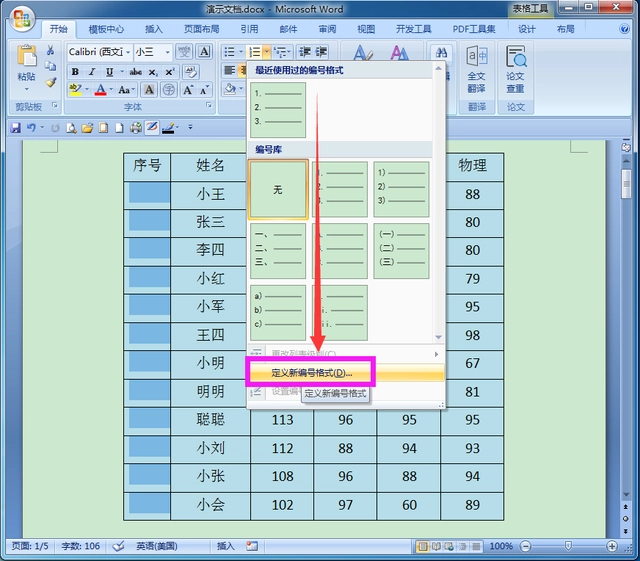
Task: Click the undo icon in quick toolbar
Action: 32,128
